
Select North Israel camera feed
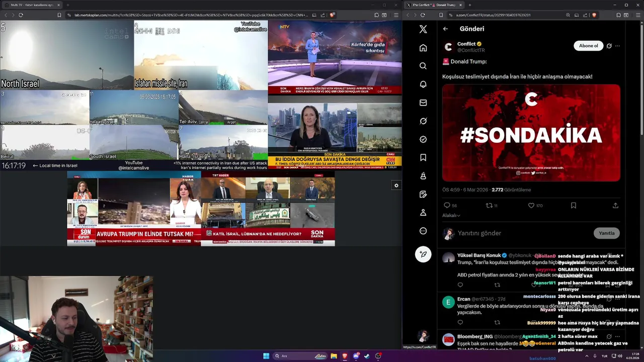click(66, 55)
